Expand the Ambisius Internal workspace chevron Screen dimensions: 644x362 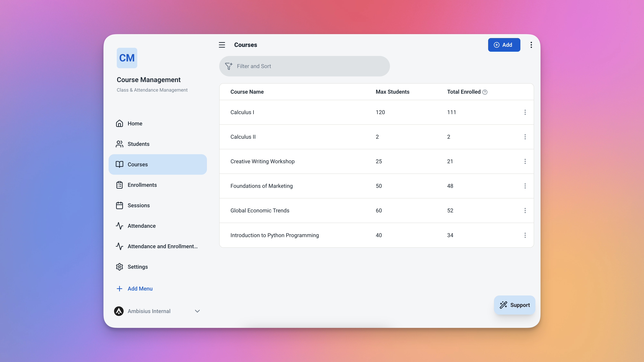point(197,311)
